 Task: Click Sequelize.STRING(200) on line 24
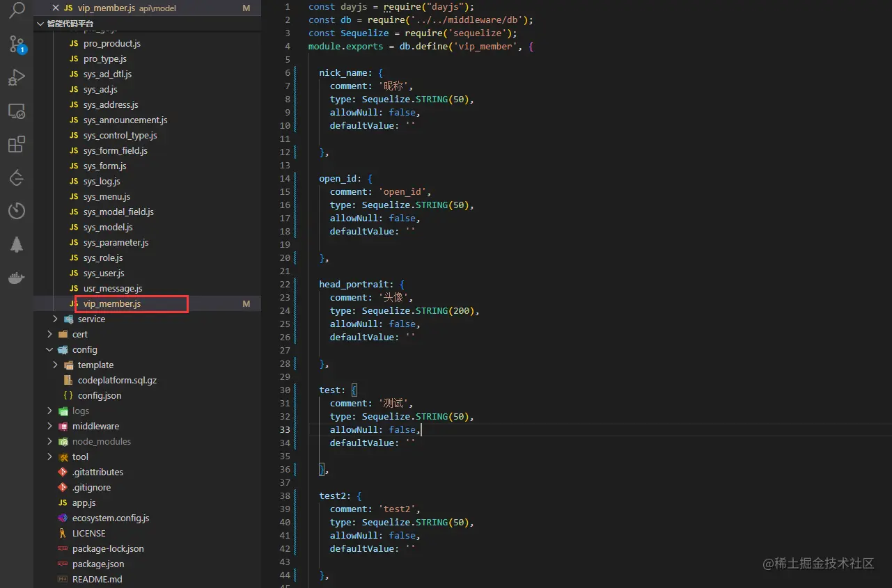point(418,310)
